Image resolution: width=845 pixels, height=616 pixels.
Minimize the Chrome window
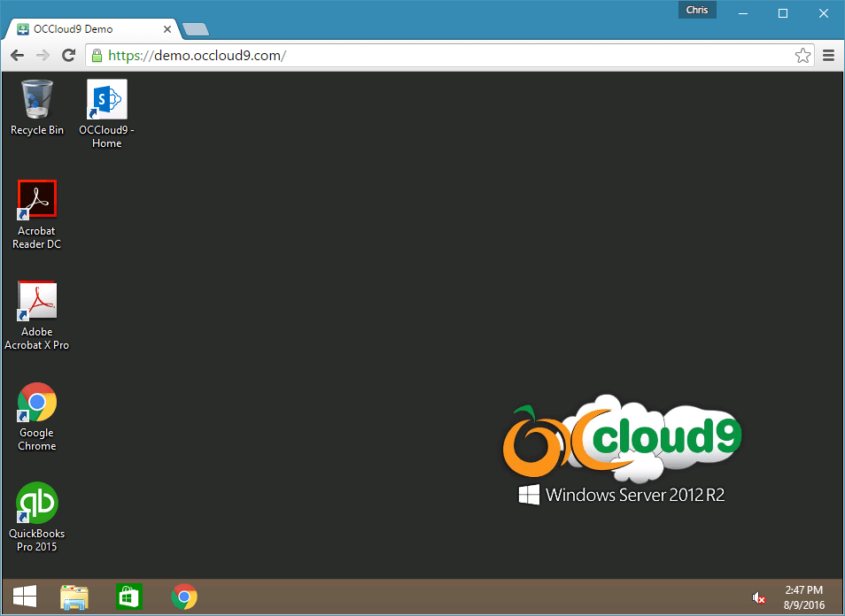[x=743, y=13]
